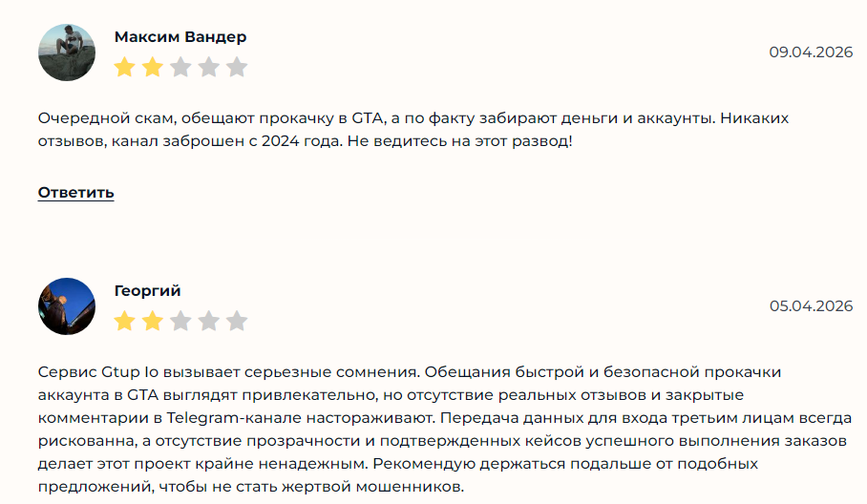Image resolution: width=867 pixels, height=504 pixels.
Task: Click the 09.04.2026 review date
Action: click(811, 52)
